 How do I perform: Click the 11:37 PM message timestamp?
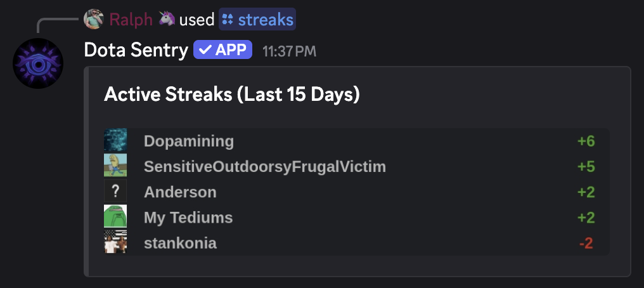289,51
